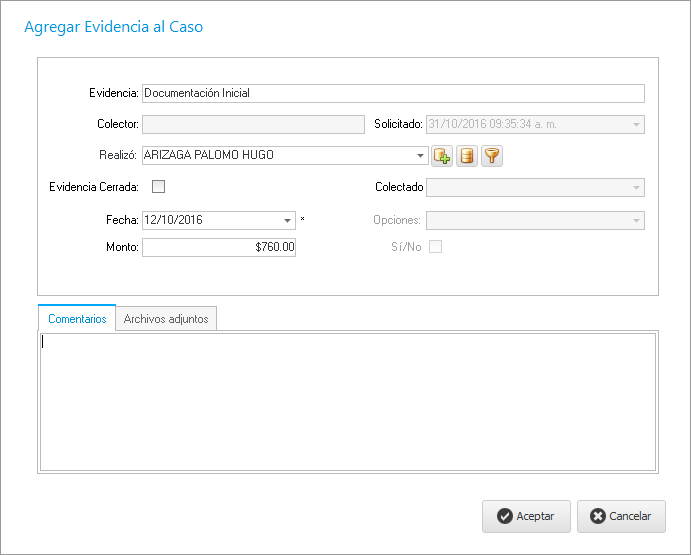Toggle the Evidencia Cerrada checkbox

tap(158, 186)
